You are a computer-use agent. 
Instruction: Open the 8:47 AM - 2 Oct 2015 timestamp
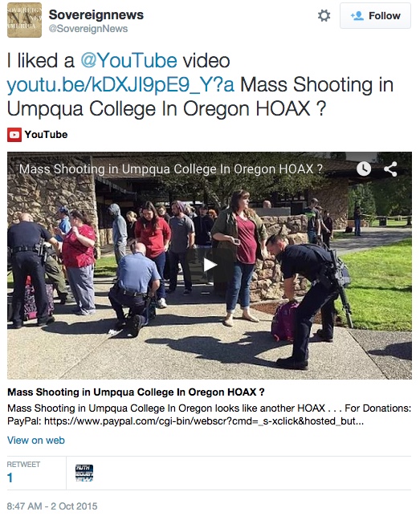[x=52, y=506]
